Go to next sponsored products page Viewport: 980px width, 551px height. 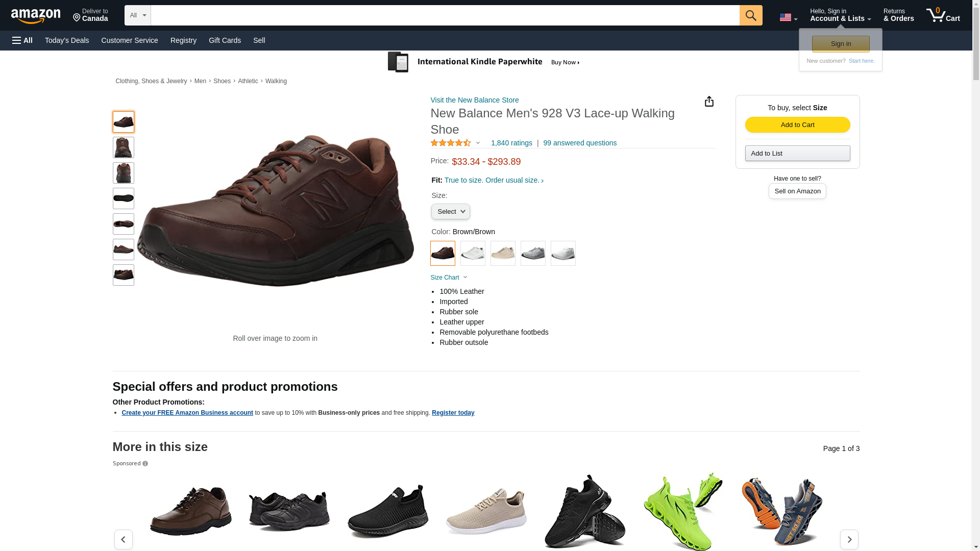click(x=849, y=539)
